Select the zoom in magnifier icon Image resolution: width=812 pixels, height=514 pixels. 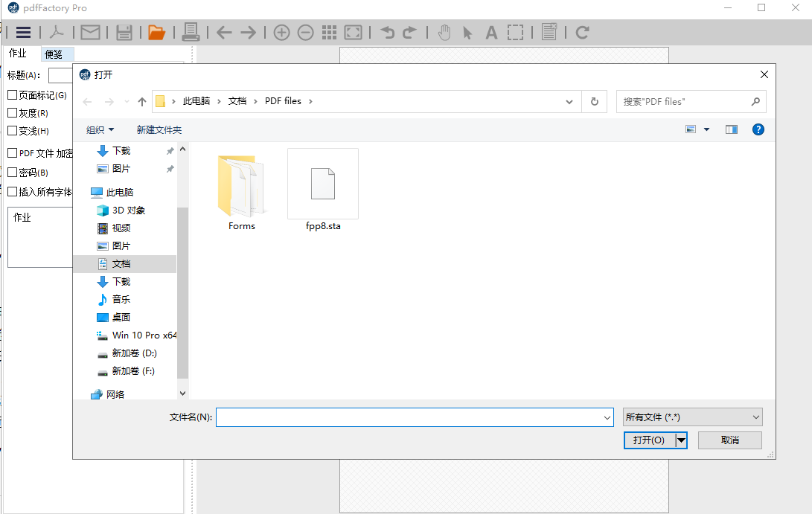click(281, 32)
